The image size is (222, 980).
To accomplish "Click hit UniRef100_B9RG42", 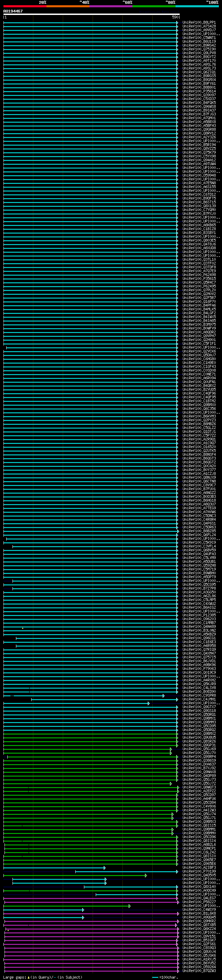I will [x=199, y=45].
